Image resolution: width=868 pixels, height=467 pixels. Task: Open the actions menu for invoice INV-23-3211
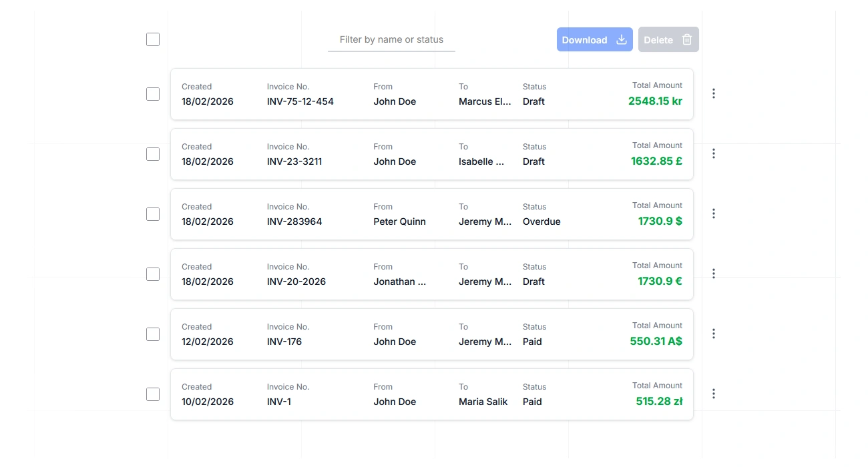[x=713, y=153]
